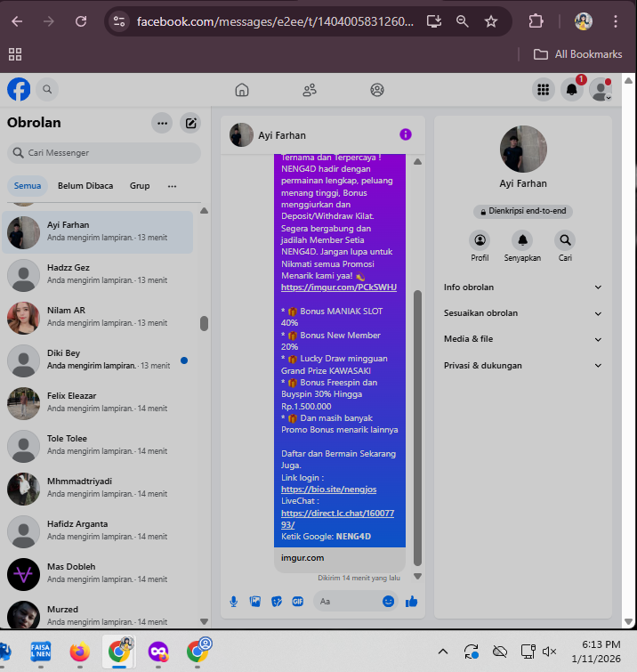Open All Bookmarks folder
The height and width of the screenshot is (672, 637).
click(x=577, y=54)
